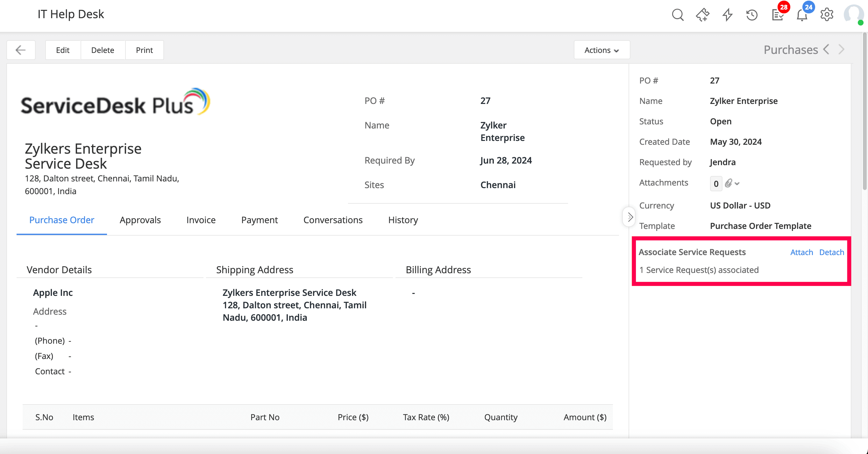Go to next purchase order

tap(842, 50)
